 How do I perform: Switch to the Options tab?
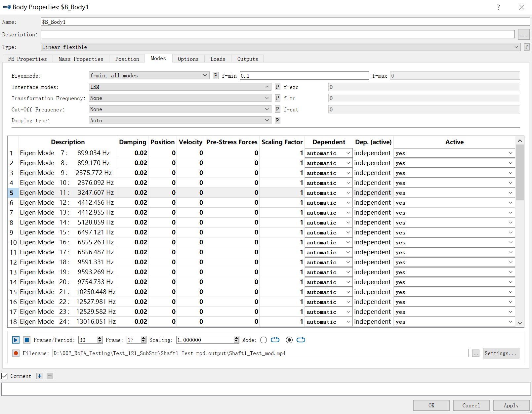[188, 59]
